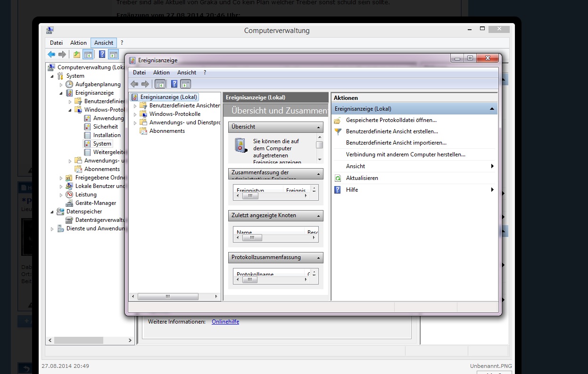Image resolution: width=588 pixels, height=374 pixels.
Task: Open Datei menu in Ereignisanzeige window
Action: [139, 73]
